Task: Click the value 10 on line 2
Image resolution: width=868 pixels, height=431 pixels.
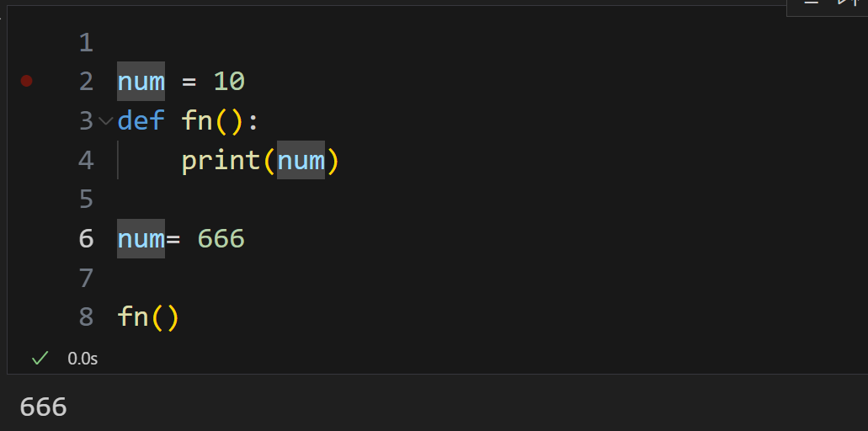Action: (x=229, y=82)
